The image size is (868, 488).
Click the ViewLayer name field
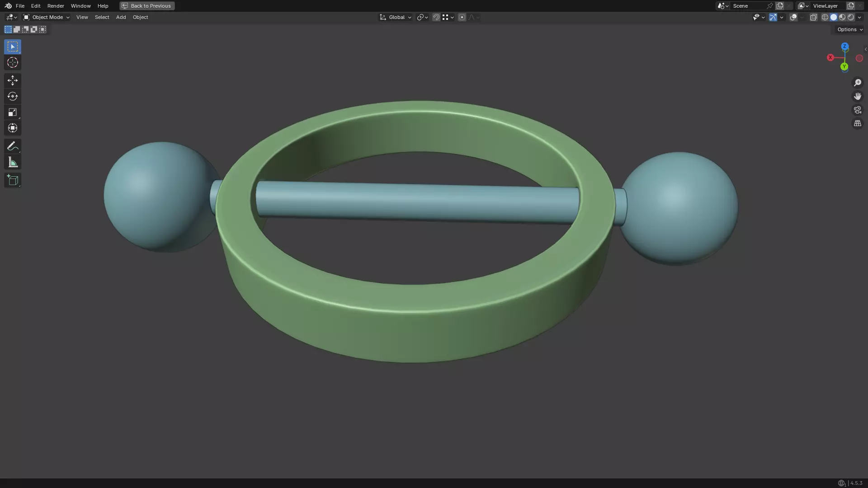(x=828, y=6)
